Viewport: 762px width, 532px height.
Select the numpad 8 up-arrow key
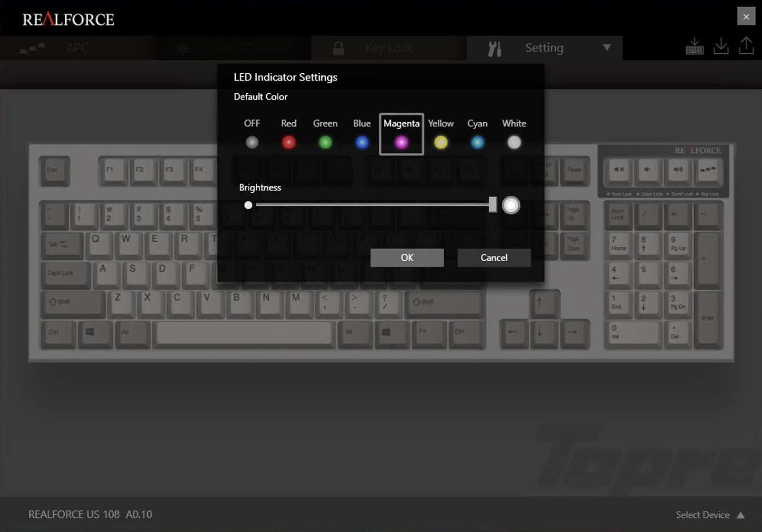click(x=648, y=246)
